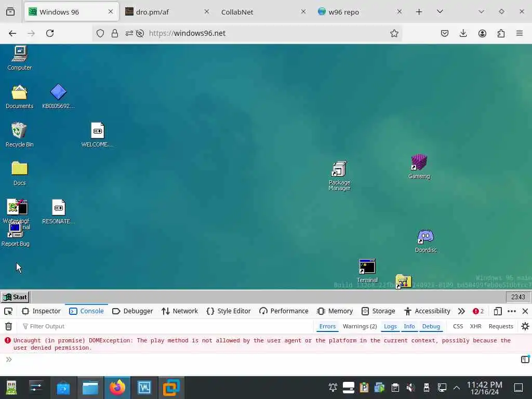Launch the Terminal shortcut icon

coord(367,271)
